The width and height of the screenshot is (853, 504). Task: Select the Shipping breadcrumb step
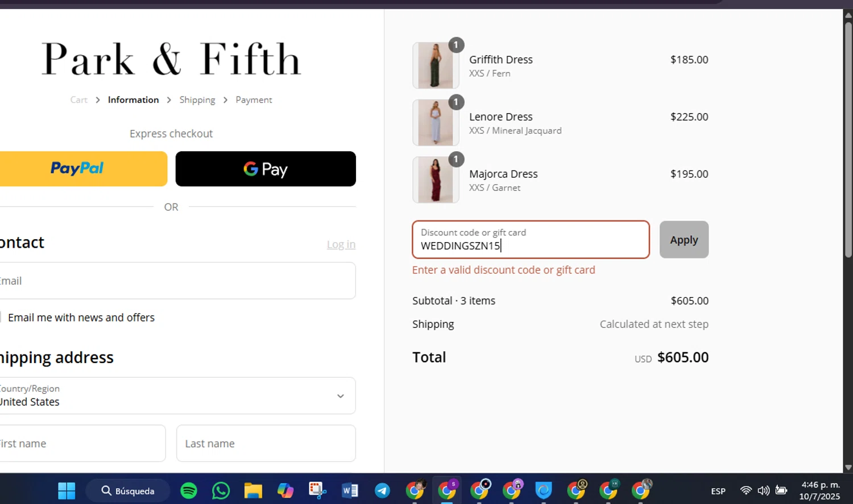(x=197, y=100)
